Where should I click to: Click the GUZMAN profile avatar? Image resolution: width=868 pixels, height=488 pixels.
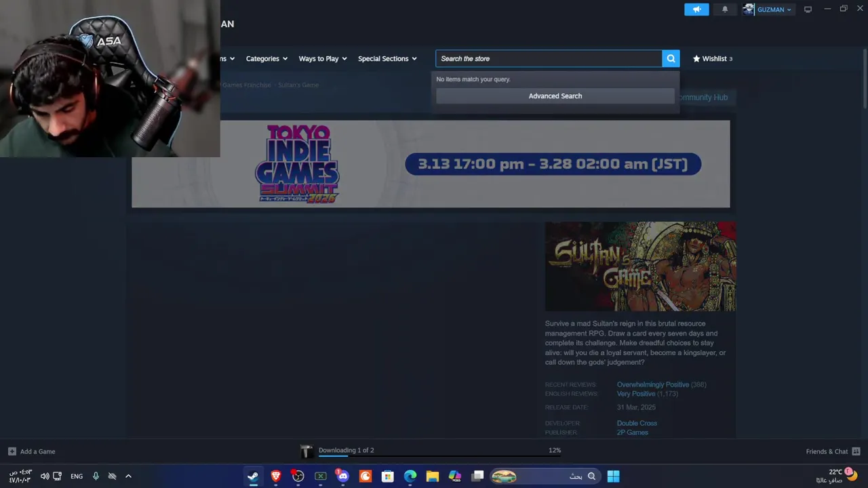pos(749,9)
